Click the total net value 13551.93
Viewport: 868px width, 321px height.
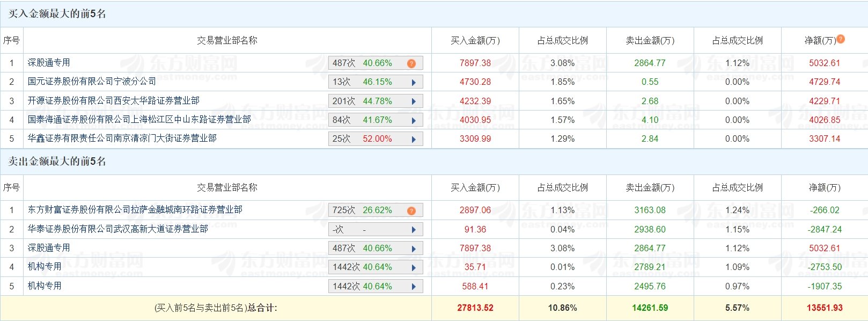tap(825, 308)
